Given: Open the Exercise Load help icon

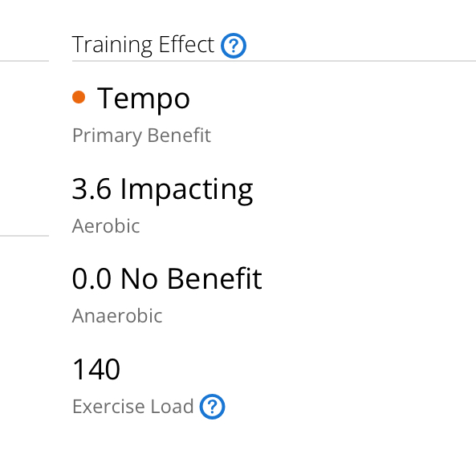Looking at the screenshot, I should click(x=212, y=407).
